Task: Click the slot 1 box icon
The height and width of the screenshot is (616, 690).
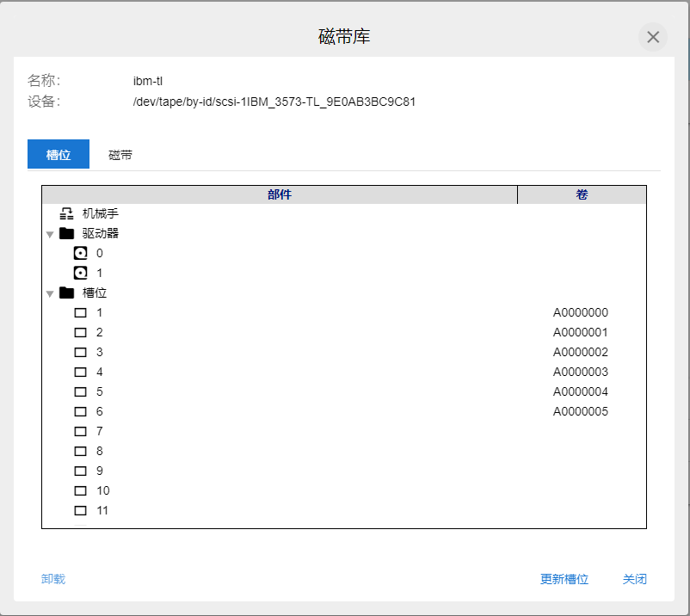Action: point(81,313)
